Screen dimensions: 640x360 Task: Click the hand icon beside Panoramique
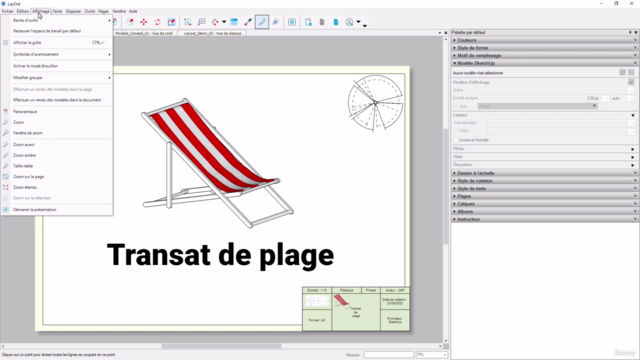pos(6,111)
